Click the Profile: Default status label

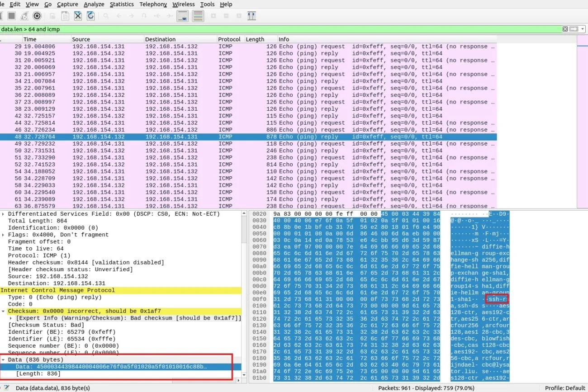[x=564, y=388]
